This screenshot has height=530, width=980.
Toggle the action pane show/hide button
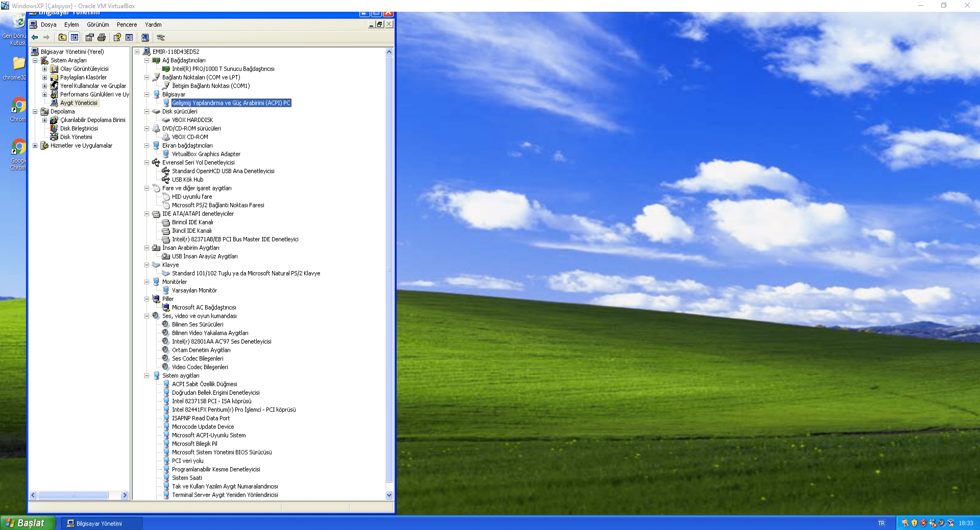pyautogui.click(x=129, y=37)
